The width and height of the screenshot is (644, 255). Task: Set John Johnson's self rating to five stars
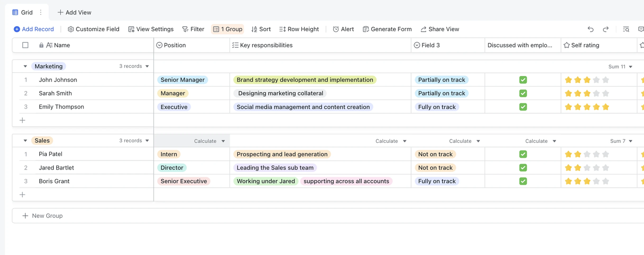pyautogui.click(x=605, y=80)
